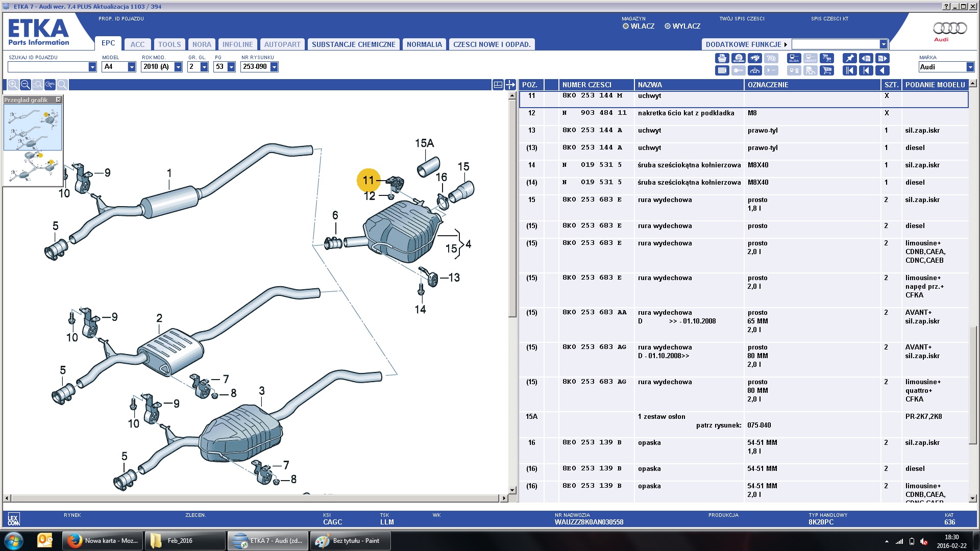Click the NAZWA column header

click(x=689, y=85)
